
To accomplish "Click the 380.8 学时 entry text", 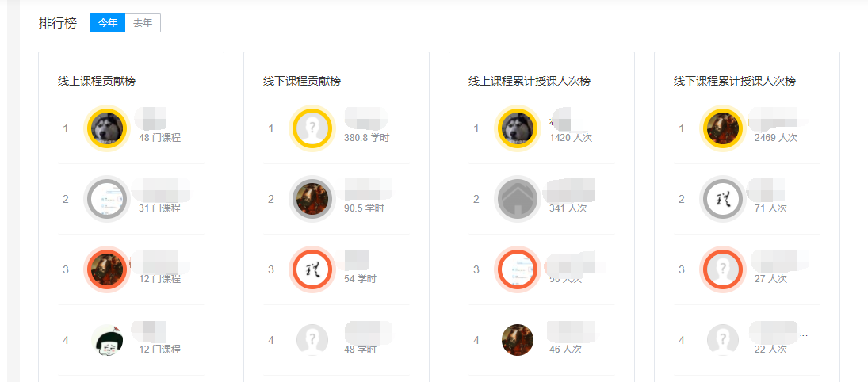I will [x=366, y=138].
